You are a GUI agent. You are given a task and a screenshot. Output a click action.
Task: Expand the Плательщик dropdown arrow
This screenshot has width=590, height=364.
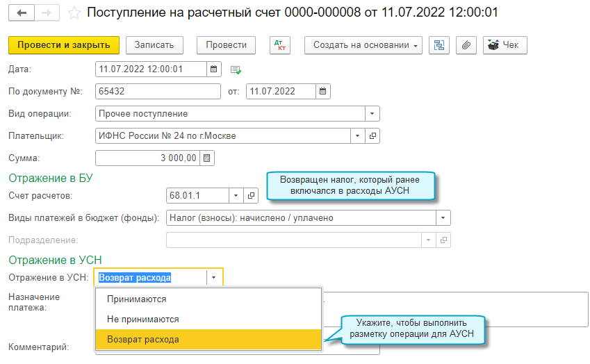(x=357, y=135)
